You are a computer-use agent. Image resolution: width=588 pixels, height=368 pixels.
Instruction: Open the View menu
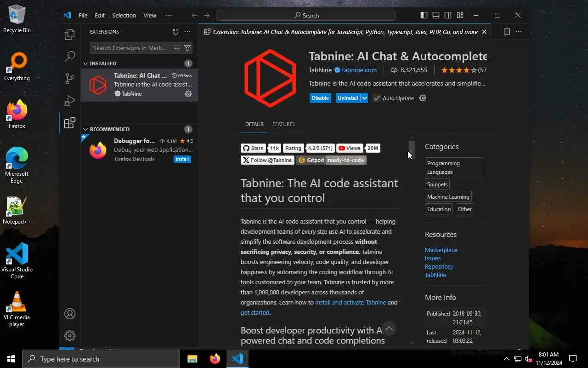click(150, 15)
